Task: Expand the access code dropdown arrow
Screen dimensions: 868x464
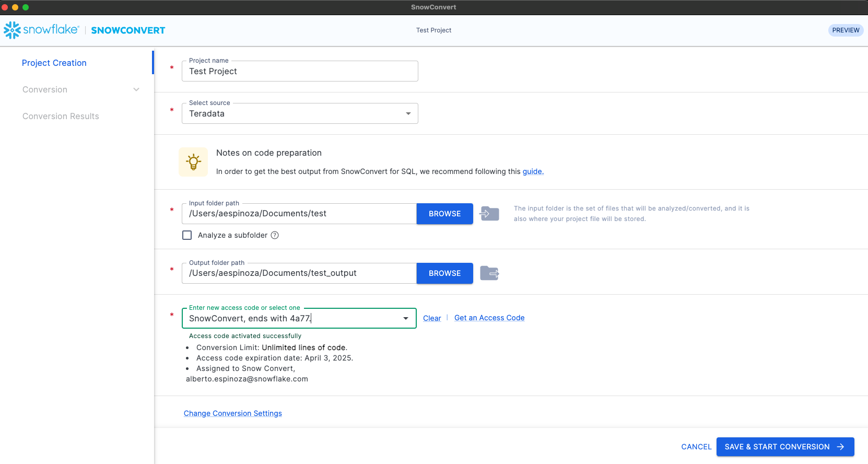Action: click(406, 318)
